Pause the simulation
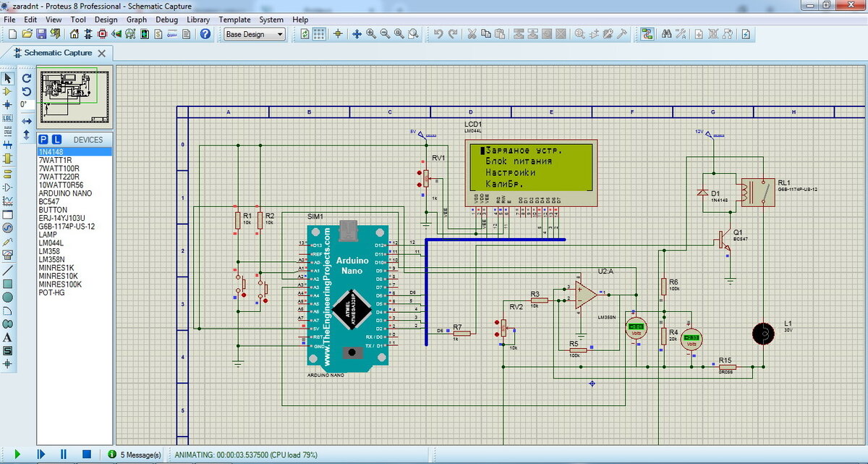Viewport: 868px width, 464px height. (x=64, y=454)
